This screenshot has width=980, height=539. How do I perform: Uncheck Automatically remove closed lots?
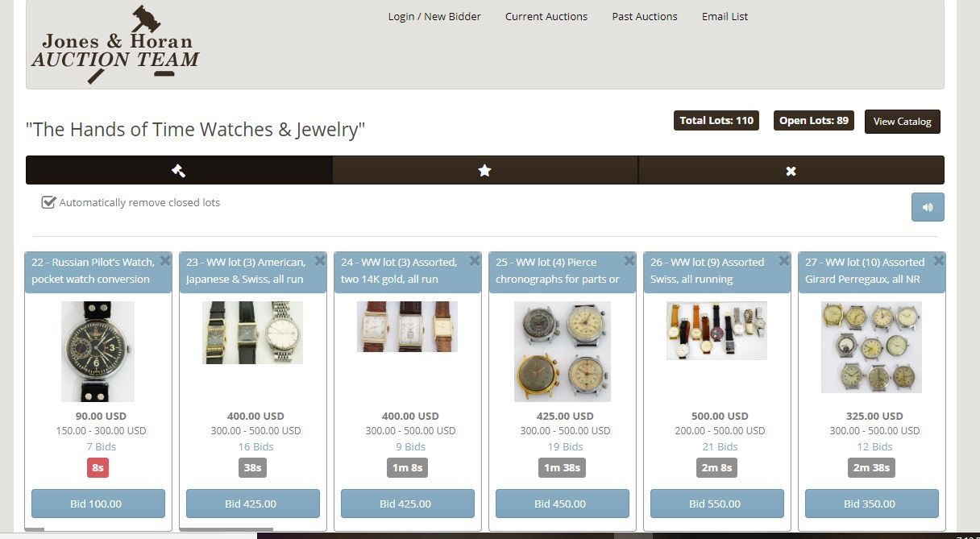click(x=48, y=202)
